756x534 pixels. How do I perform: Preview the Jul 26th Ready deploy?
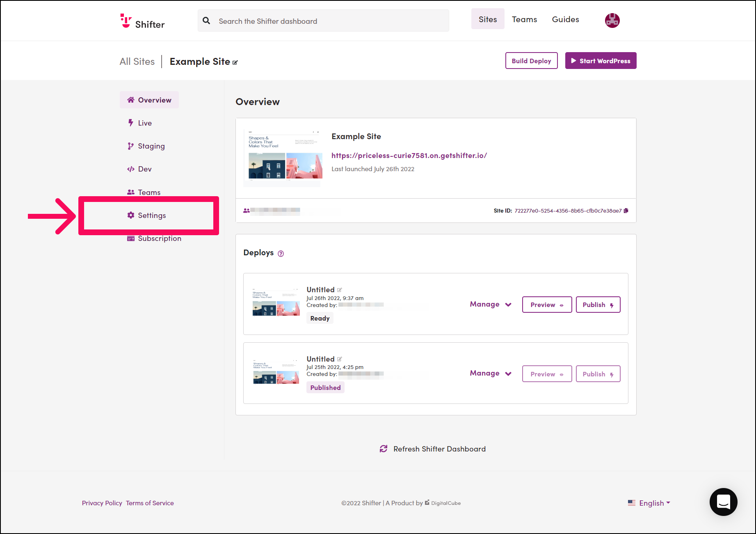(x=547, y=305)
